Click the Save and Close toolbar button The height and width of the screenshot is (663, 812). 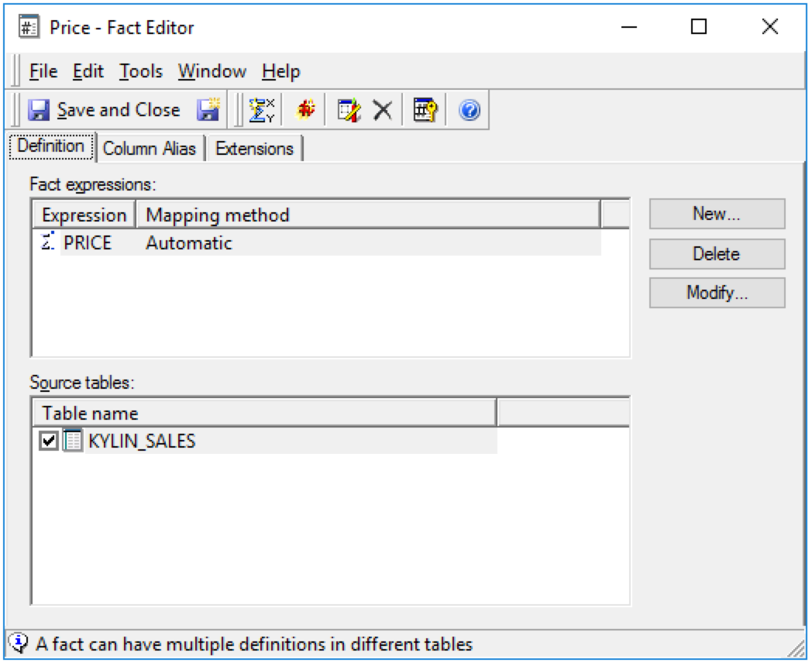point(104,111)
